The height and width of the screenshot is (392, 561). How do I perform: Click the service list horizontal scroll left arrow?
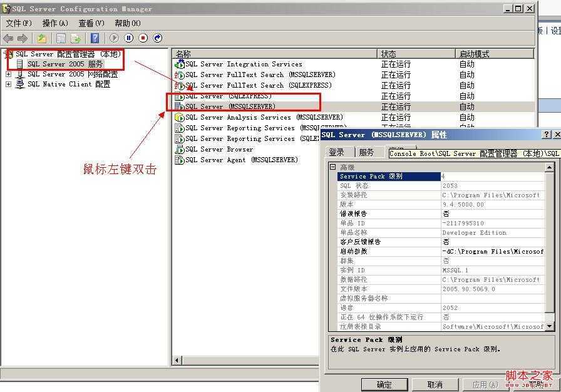pos(177,360)
